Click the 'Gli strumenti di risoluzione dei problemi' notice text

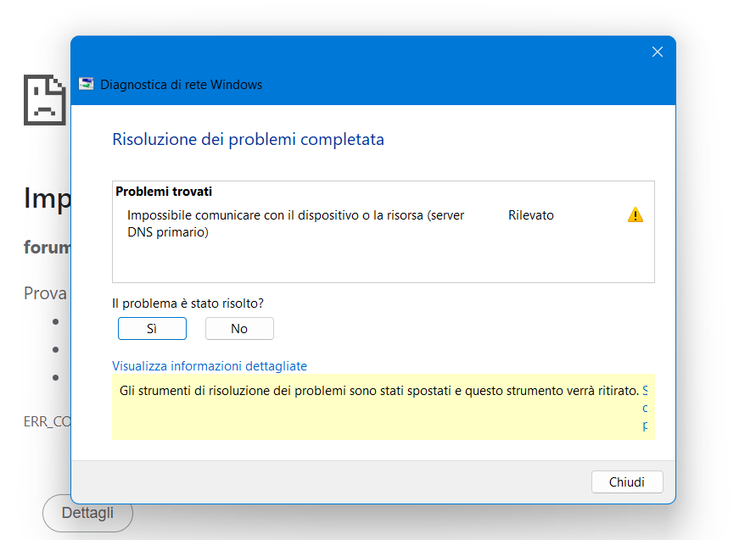click(379, 391)
